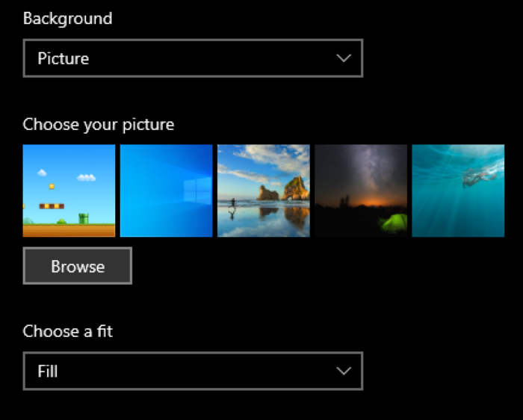Click the green tent in the night thumbnail
Image resolution: width=523 pixels, height=420 pixels.
[394, 222]
